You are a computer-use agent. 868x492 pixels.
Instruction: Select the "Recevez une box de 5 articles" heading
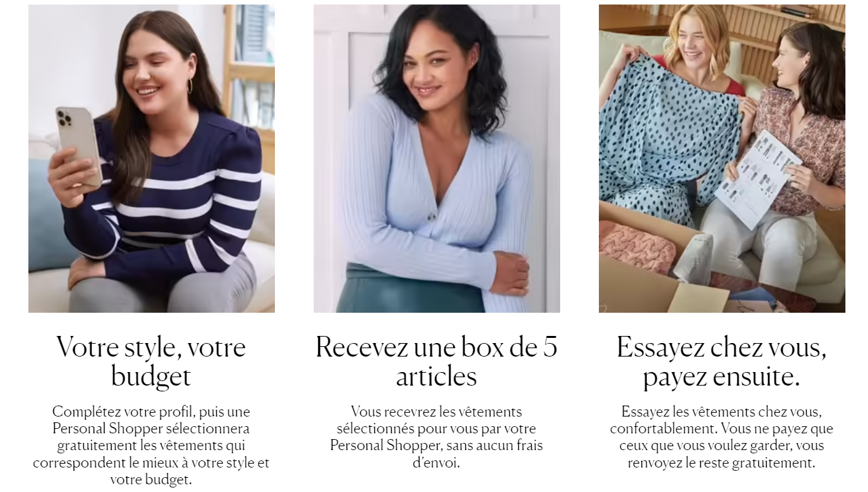pyautogui.click(x=437, y=362)
